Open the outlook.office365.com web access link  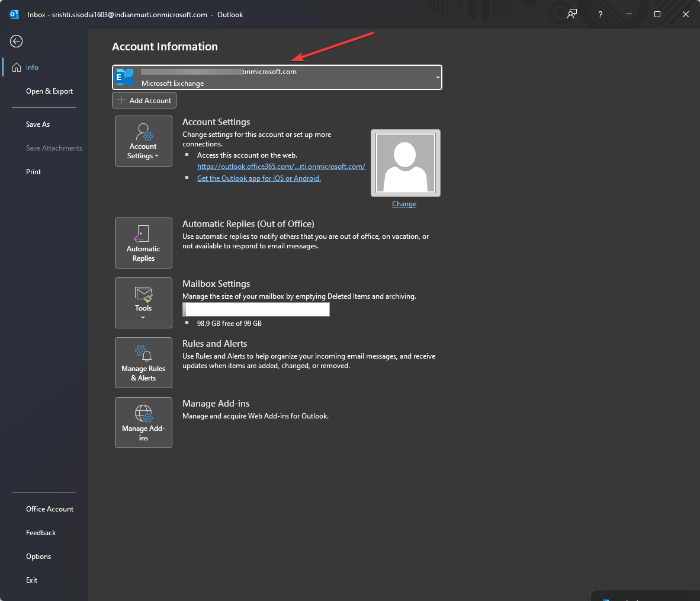tap(281, 166)
